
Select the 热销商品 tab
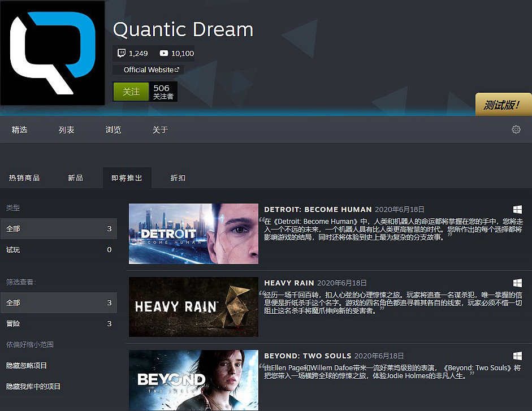coord(24,178)
